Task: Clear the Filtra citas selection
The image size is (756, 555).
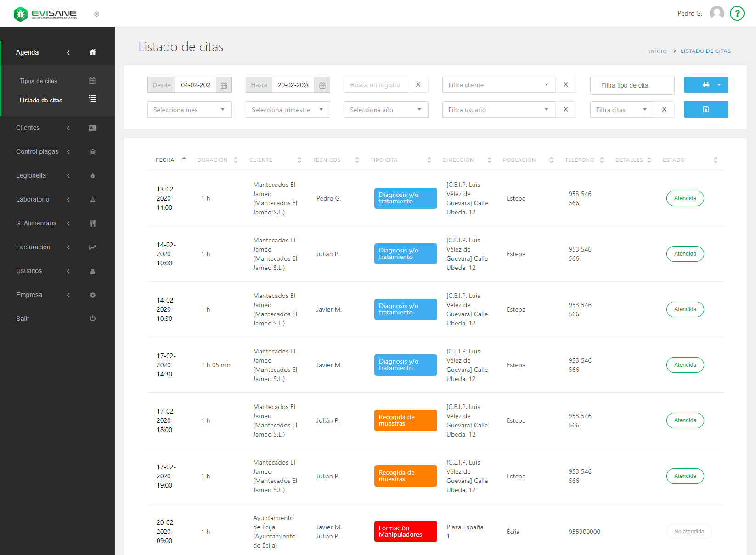Action: point(664,109)
